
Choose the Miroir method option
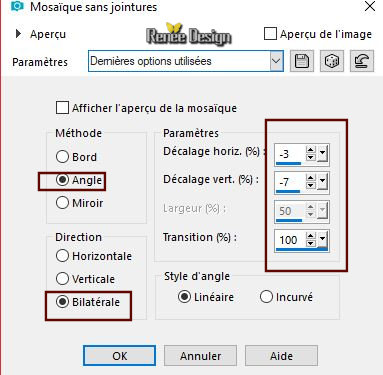tap(62, 203)
